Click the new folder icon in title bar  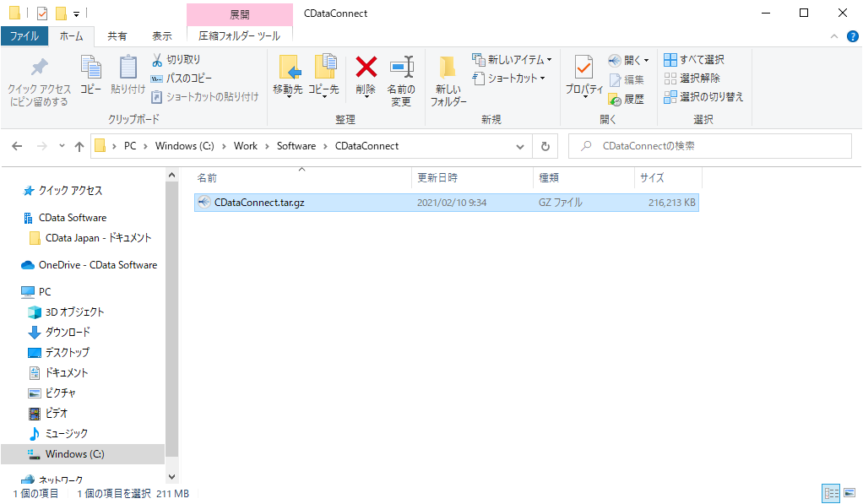62,14
